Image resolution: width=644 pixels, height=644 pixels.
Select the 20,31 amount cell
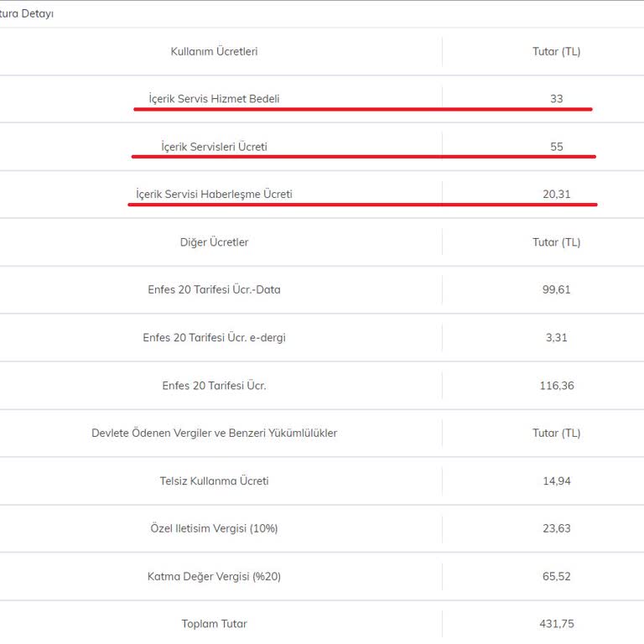556,195
